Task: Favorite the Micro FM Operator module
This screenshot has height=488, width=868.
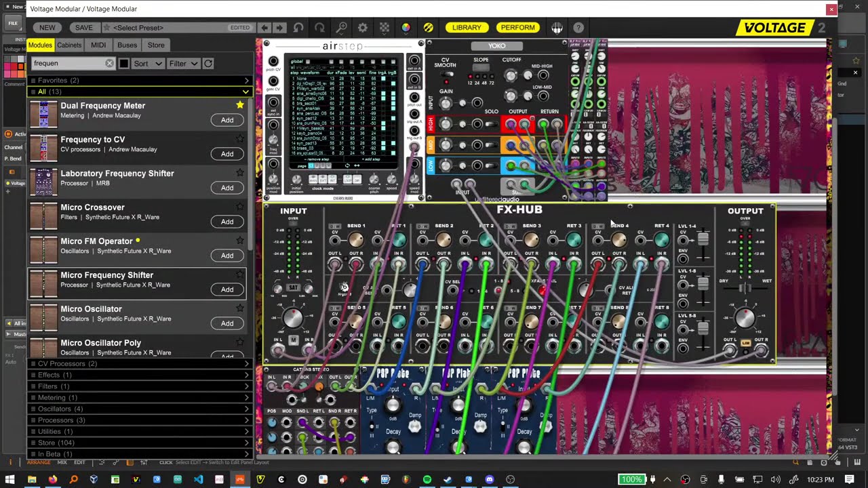Action: pyautogui.click(x=239, y=241)
